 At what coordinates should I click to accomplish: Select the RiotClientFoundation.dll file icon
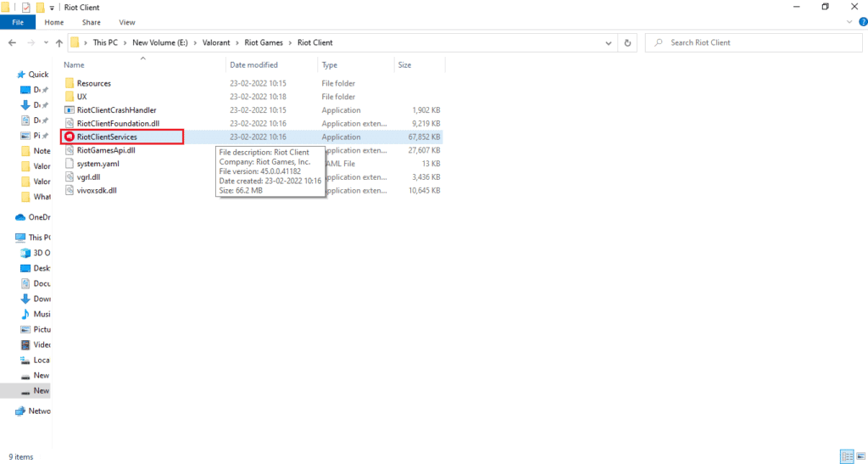click(x=70, y=124)
